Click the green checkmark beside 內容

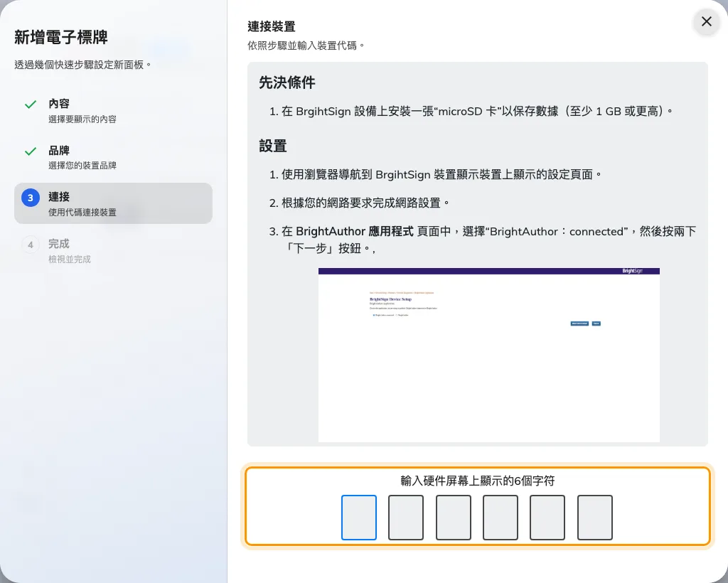tap(31, 105)
